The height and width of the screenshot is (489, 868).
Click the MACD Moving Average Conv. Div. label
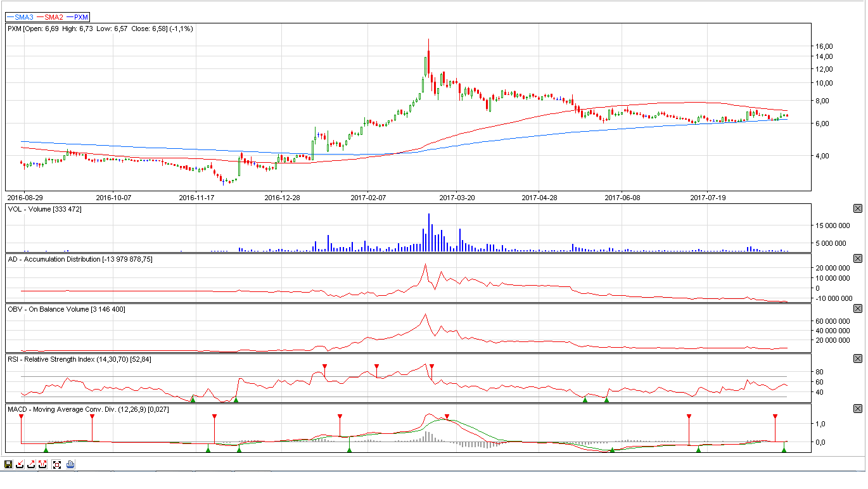pyautogui.click(x=88, y=409)
